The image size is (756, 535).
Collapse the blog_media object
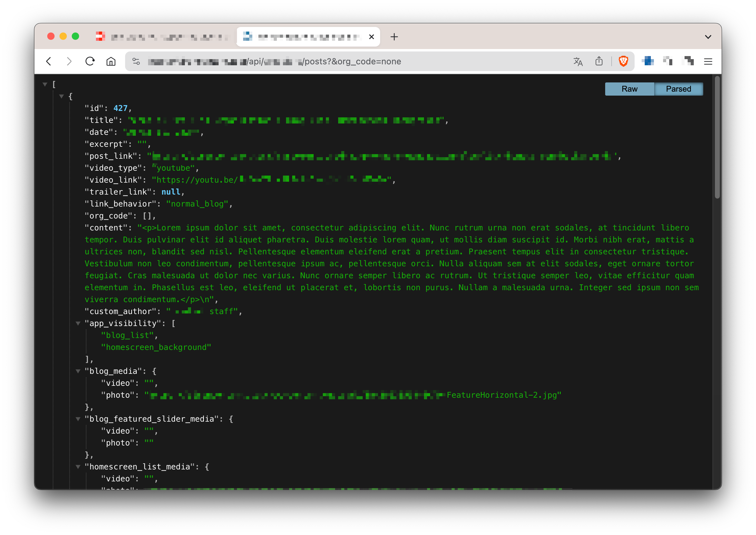point(78,371)
